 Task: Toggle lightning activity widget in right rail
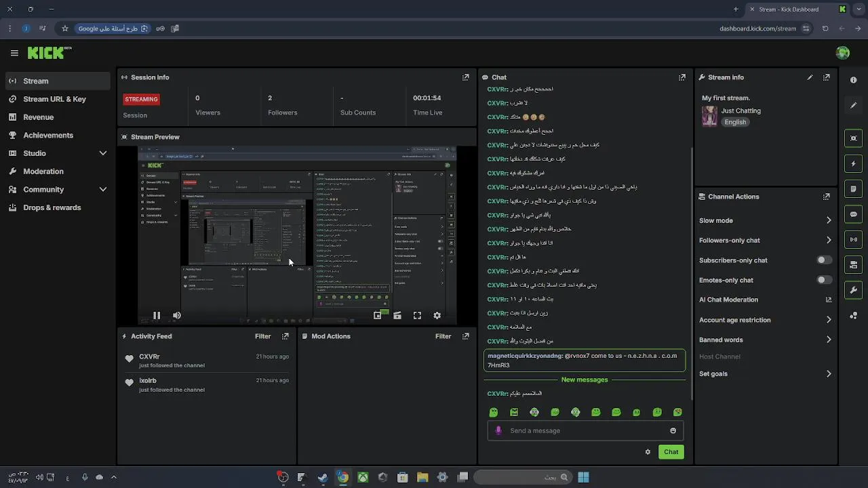tap(853, 163)
